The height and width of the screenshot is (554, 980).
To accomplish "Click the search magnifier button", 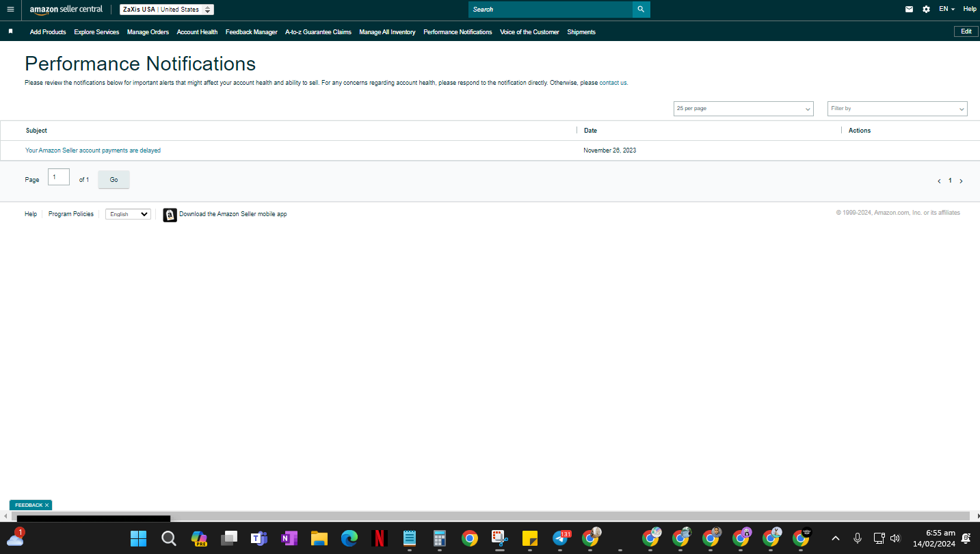I will pyautogui.click(x=641, y=10).
